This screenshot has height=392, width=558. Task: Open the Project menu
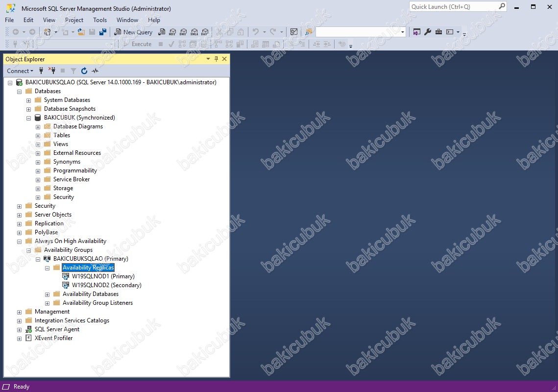coord(74,20)
